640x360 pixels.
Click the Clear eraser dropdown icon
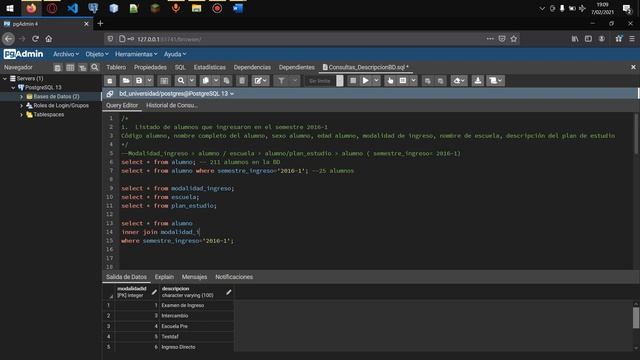(x=459, y=81)
